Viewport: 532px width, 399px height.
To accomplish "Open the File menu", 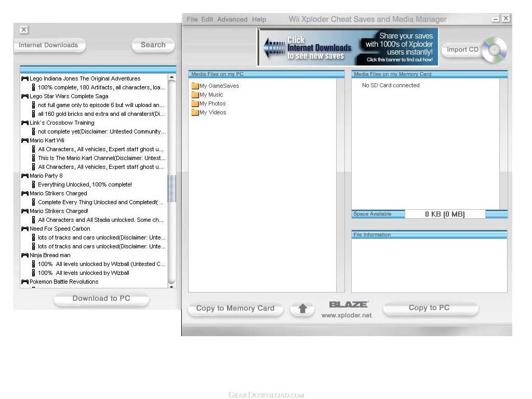I will coord(192,19).
